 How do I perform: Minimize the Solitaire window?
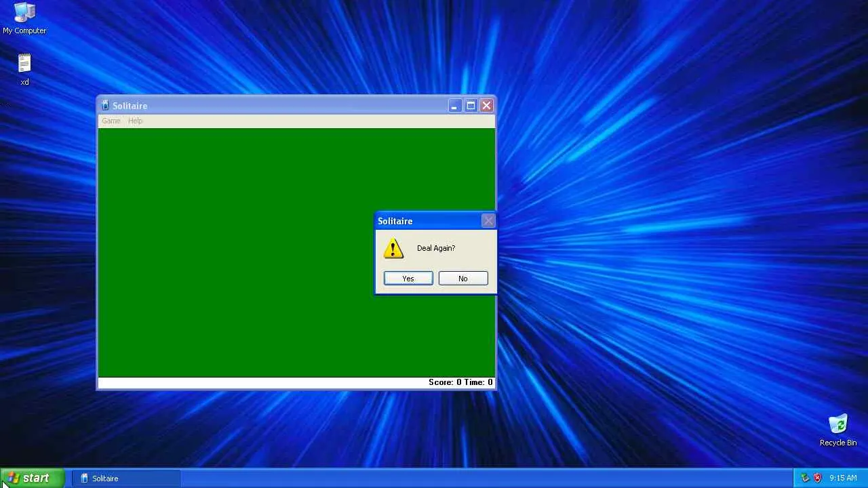(x=454, y=106)
